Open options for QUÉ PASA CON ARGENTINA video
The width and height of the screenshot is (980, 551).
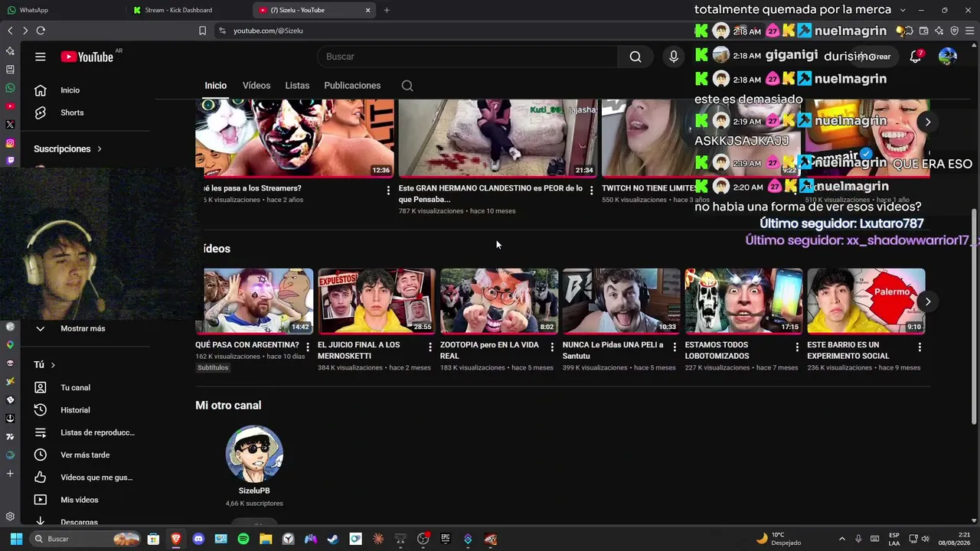click(308, 347)
